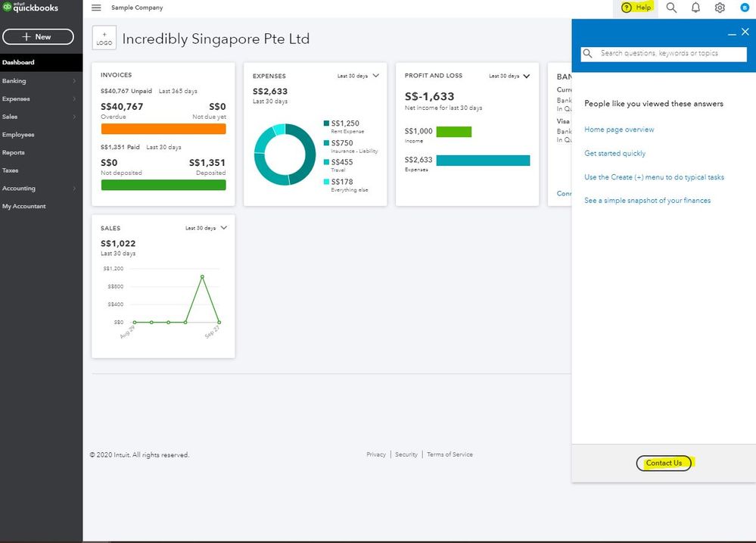Open notifications bell

click(695, 8)
